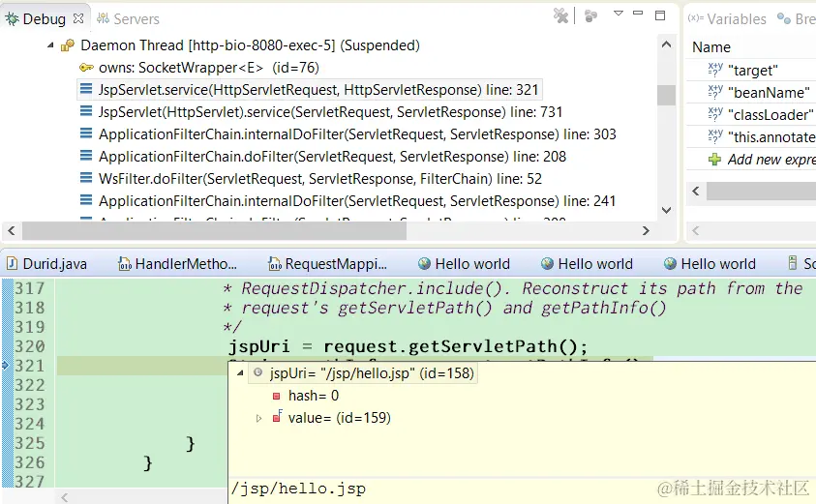816x504 pixels.
Task: Collapse jspUri node in hover popup
Action: 240,373
